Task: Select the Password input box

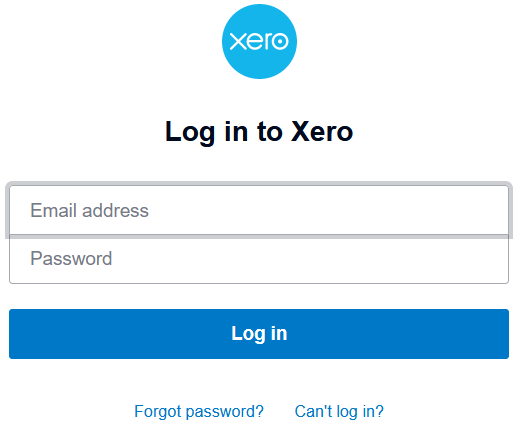Action: [x=259, y=259]
